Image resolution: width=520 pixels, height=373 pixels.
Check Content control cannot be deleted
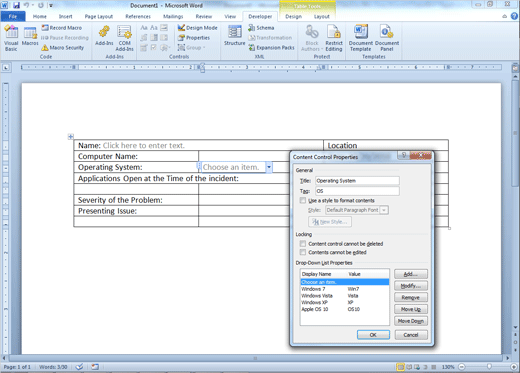pyautogui.click(x=303, y=244)
